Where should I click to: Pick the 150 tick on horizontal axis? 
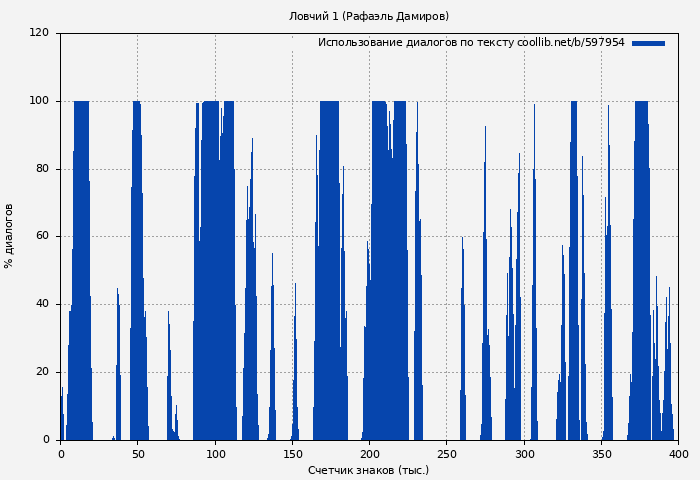292,453
